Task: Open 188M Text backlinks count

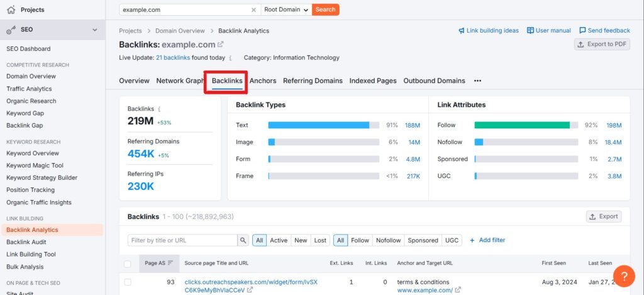Action: (413, 125)
